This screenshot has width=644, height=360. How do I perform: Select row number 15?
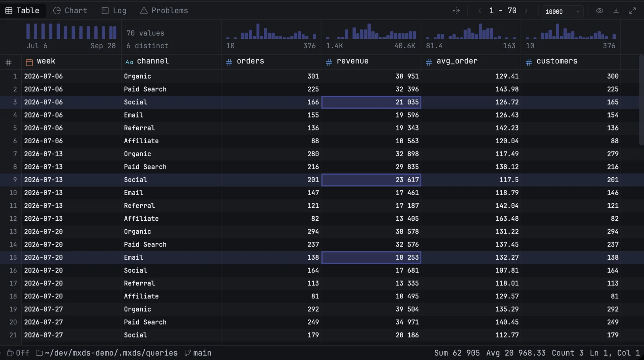click(11, 258)
